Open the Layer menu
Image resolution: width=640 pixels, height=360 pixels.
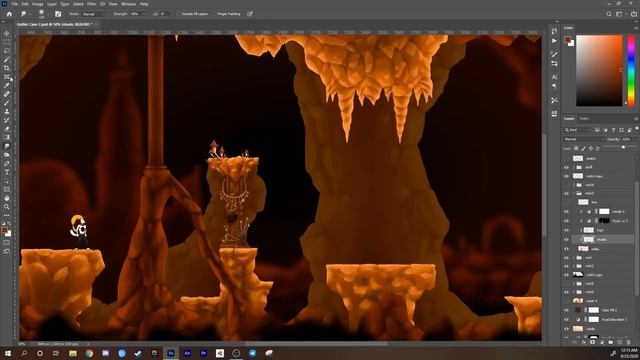52,4
